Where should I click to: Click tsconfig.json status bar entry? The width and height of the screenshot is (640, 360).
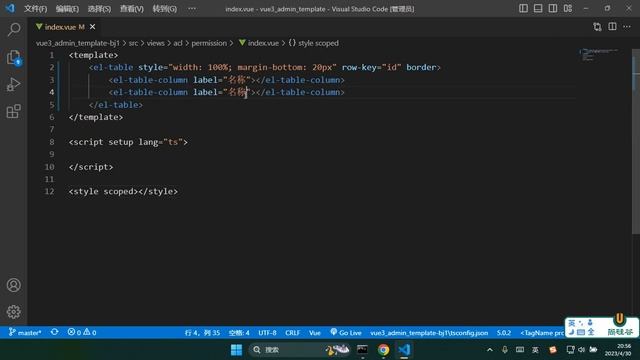(429, 333)
